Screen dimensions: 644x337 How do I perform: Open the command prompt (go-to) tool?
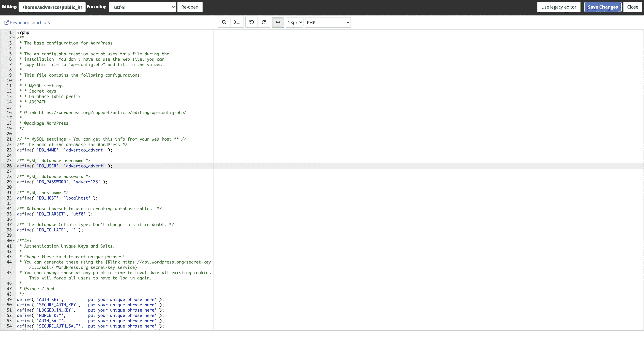click(237, 22)
